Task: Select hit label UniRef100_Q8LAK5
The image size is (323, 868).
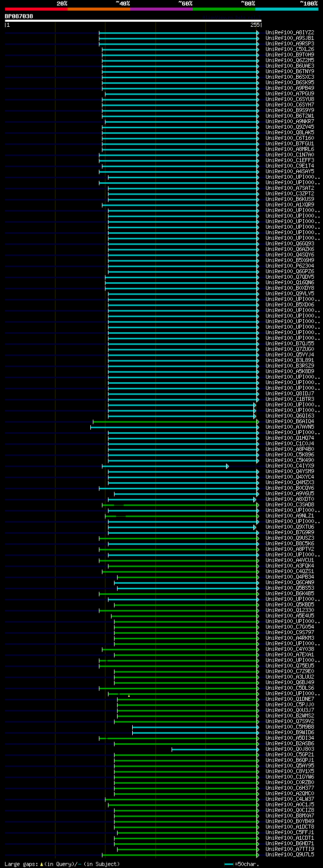Action: pyautogui.click(x=290, y=133)
